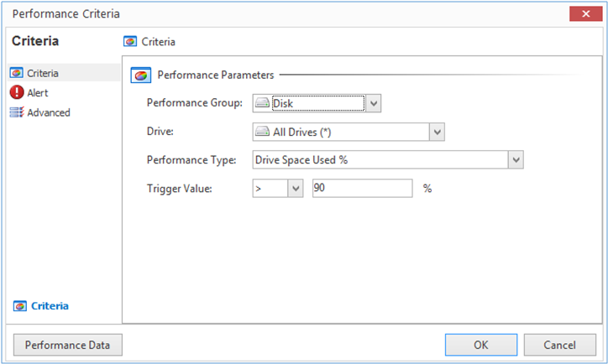
Task: Click the Criteria icon in the top header
Action: [x=130, y=41]
